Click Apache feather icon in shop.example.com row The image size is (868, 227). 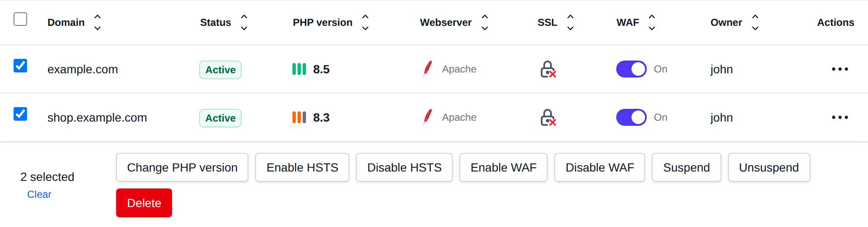point(428,117)
